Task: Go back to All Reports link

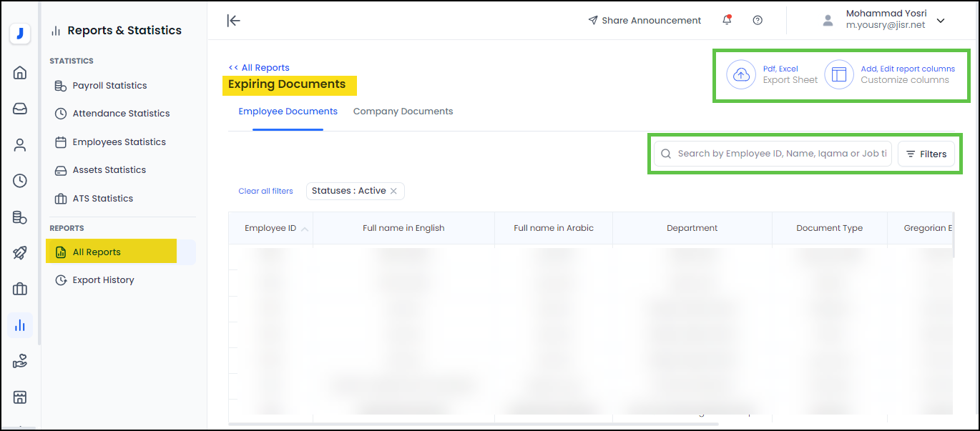Action: [259, 68]
